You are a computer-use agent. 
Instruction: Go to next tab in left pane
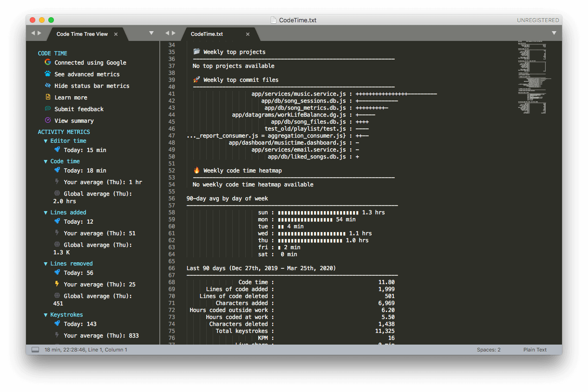pyautogui.click(x=39, y=33)
